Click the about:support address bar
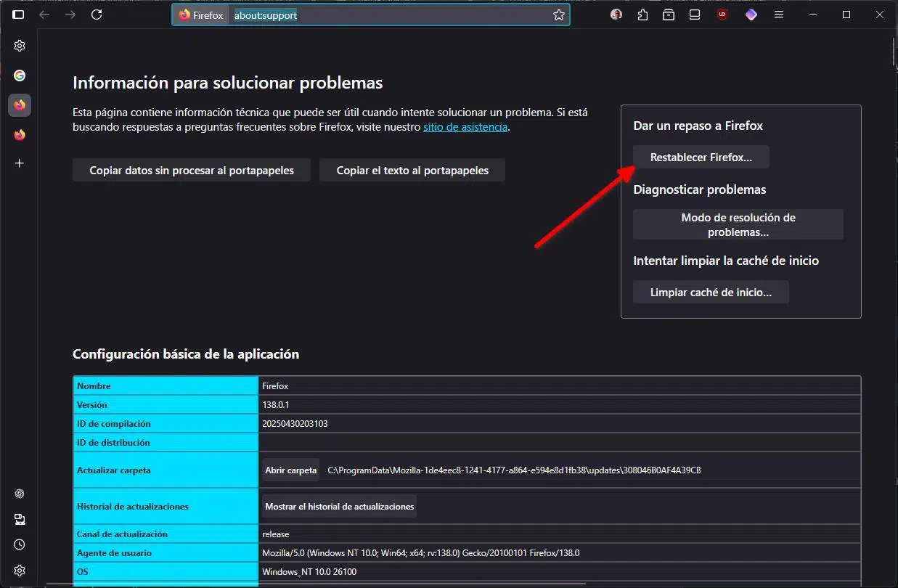The width and height of the screenshot is (898, 588). point(392,15)
